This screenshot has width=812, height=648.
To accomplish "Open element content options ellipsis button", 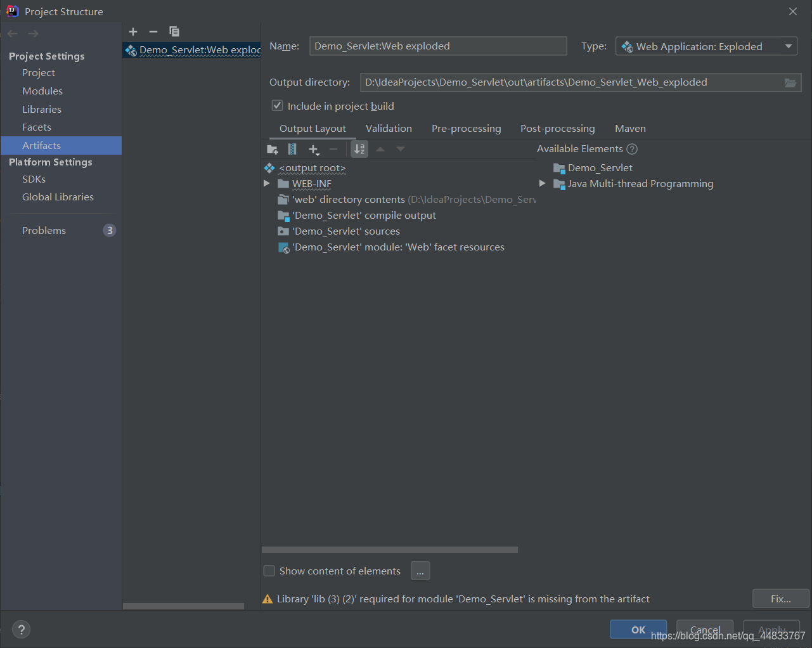I will [x=420, y=571].
